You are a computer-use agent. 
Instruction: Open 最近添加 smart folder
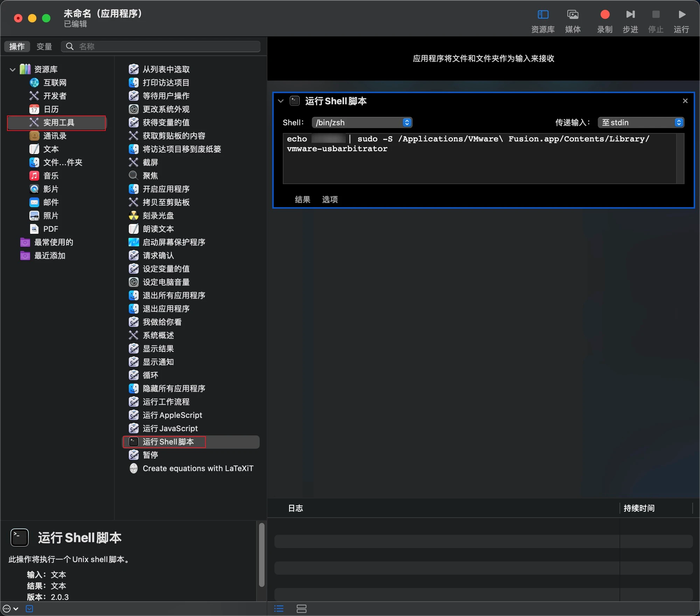[x=43, y=255]
